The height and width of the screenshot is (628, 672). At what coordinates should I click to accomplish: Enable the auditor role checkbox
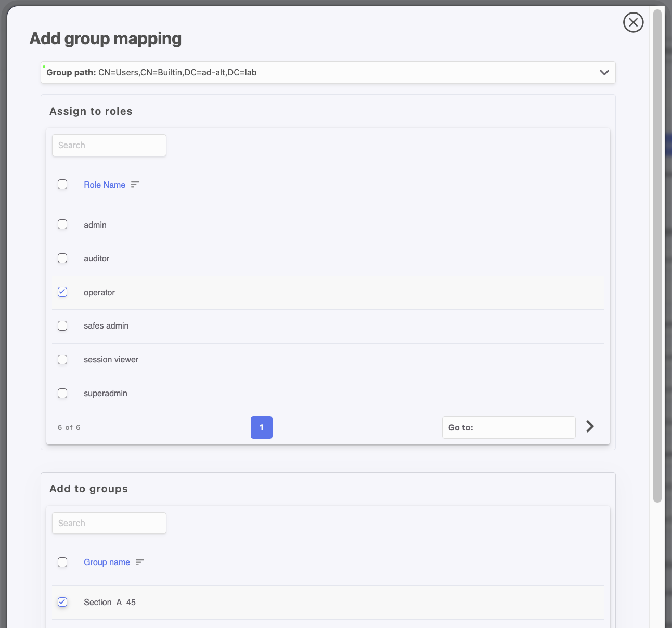pyautogui.click(x=62, y=258)
